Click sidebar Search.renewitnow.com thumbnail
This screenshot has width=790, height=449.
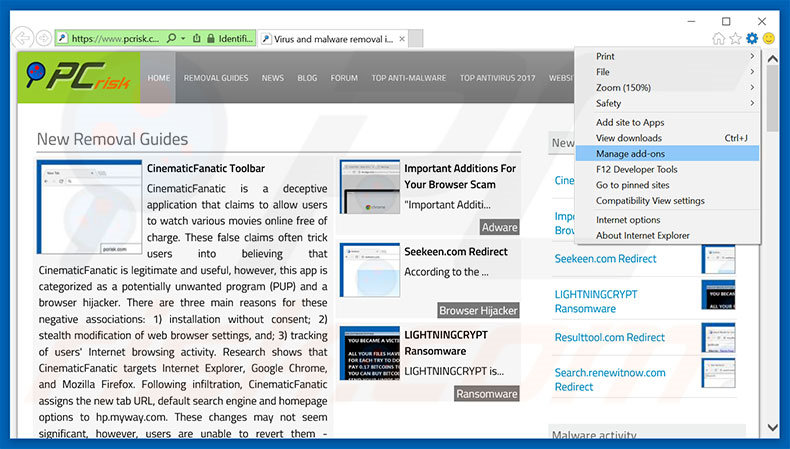[718, 373]
